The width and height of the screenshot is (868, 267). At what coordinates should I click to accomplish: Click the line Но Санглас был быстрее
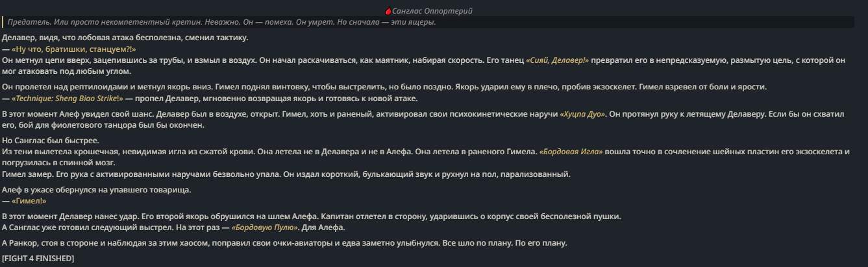[51, 141]
